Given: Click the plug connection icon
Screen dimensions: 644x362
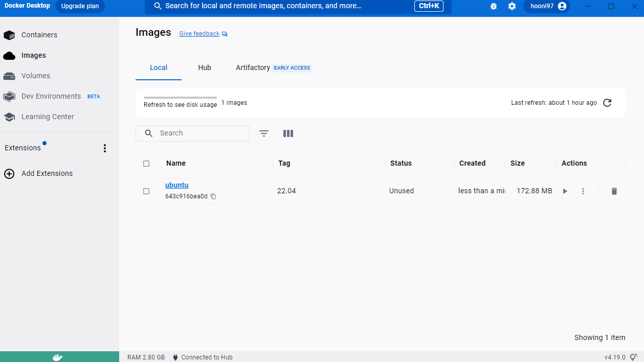Looking at the screenshot, I should coord(175,357).
